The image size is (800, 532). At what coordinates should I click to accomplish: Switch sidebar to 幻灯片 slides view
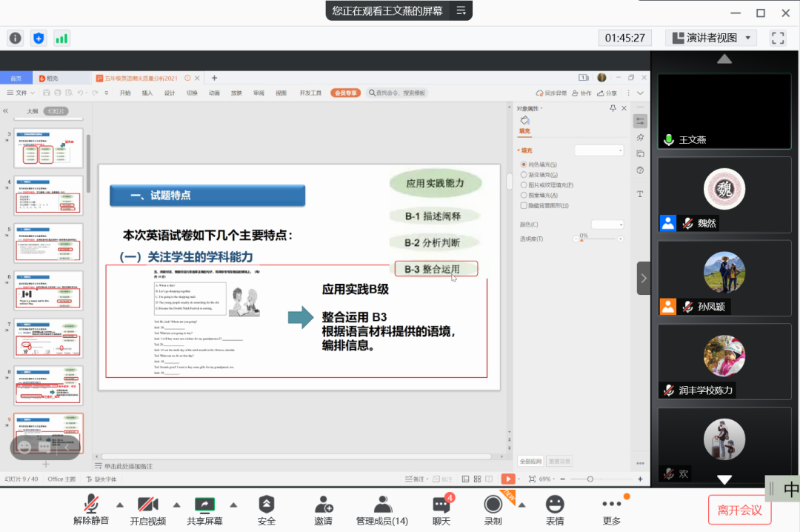click(56, 111)
